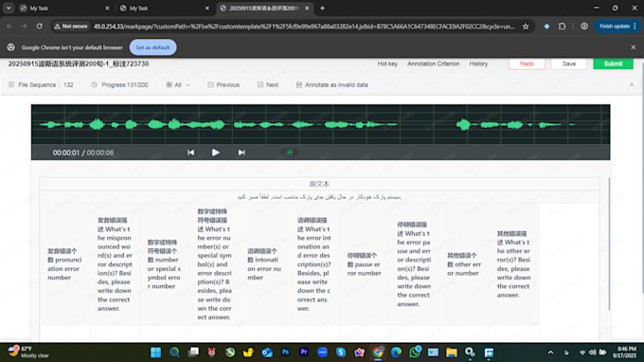This screenshot has height=362, width=644.
Task: Dismiss the default browser infobar
Action: 633,47
